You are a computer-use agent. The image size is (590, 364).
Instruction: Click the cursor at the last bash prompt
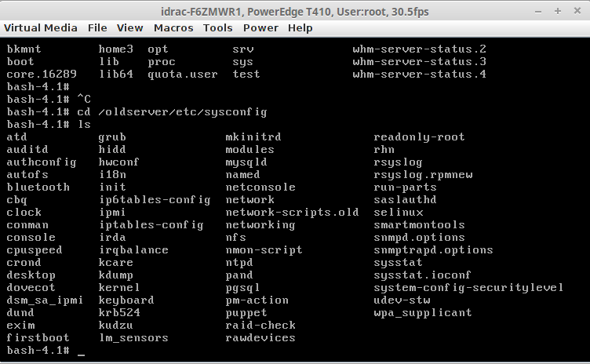point(82,351)
